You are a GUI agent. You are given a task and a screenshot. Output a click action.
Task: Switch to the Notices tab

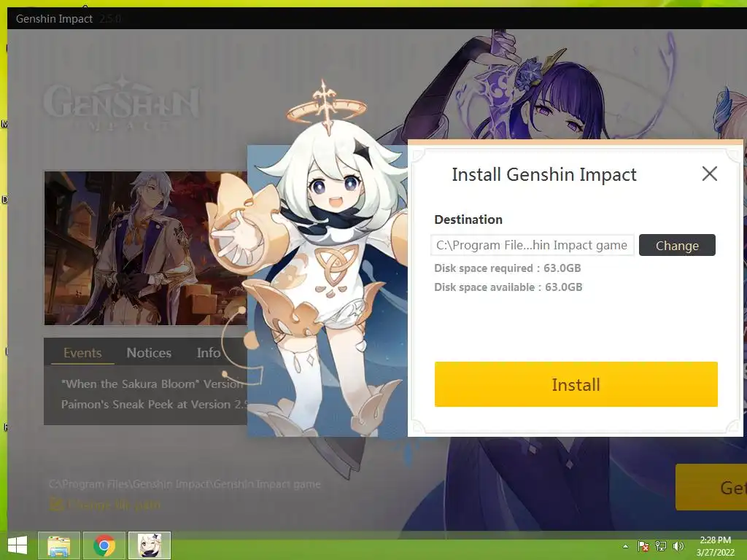(149, 353)
